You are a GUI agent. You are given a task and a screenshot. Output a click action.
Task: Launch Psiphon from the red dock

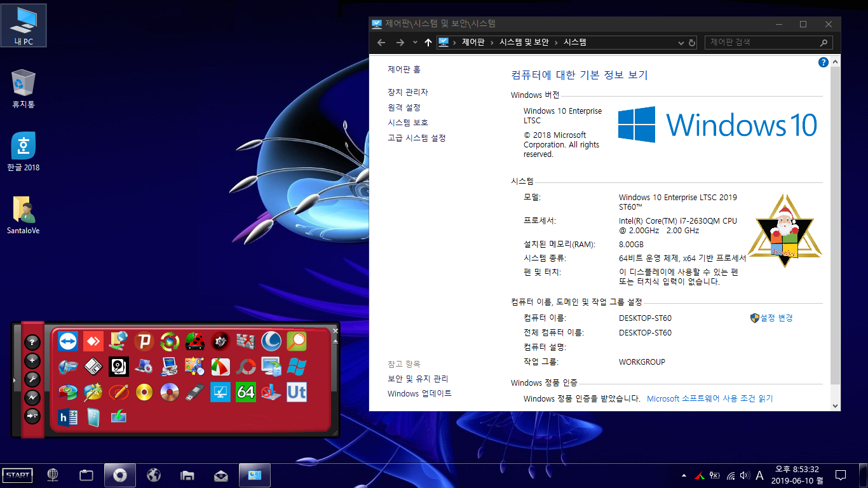[x=144, y=342]
